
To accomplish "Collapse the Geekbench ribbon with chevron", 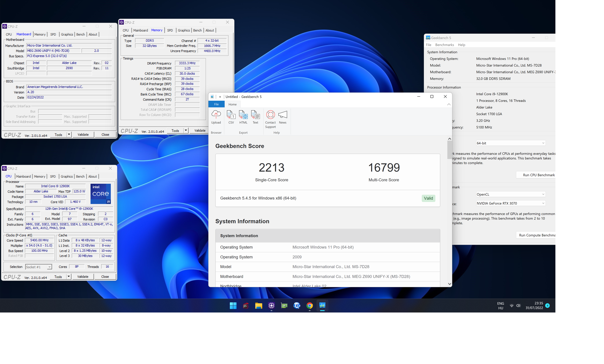I will 449,104.
